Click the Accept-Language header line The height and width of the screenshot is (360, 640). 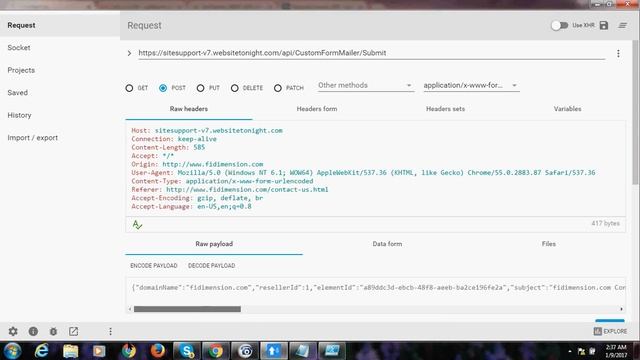coord(191,207)
